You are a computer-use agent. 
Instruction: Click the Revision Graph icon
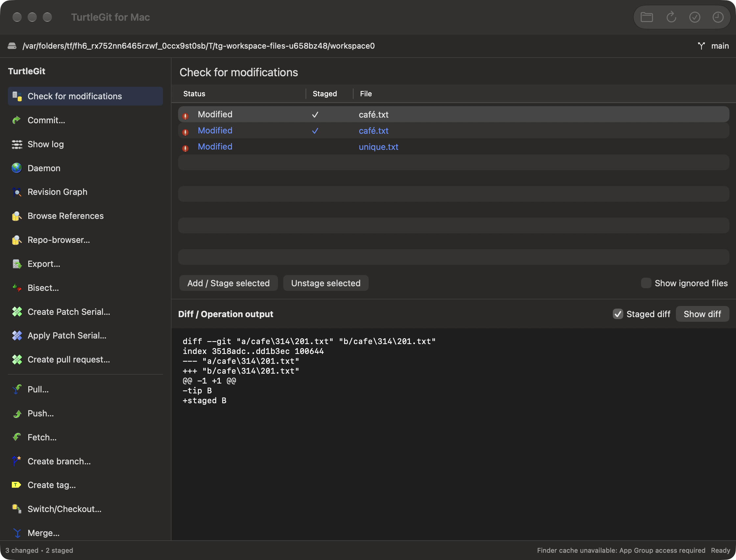click(x=17, y=192)
